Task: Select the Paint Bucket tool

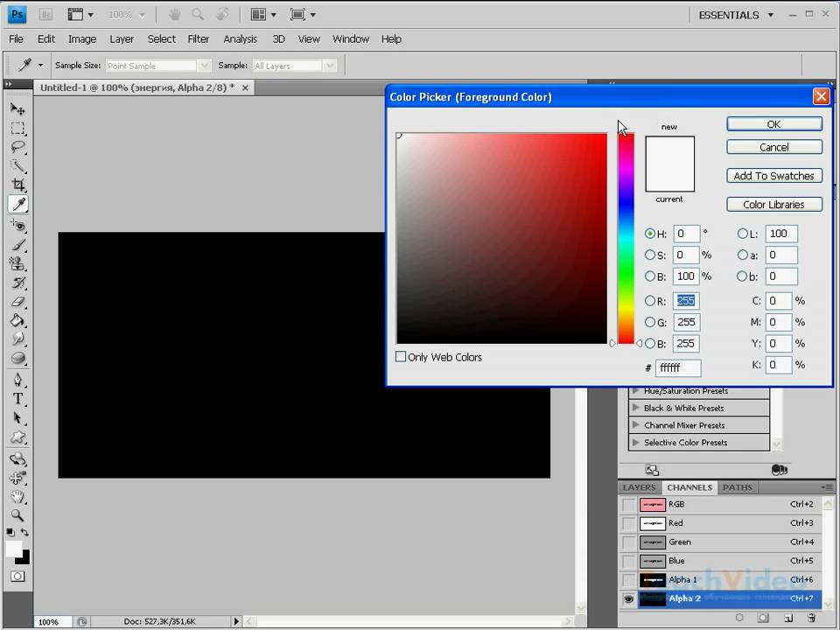Action: [x=17, y=320]
